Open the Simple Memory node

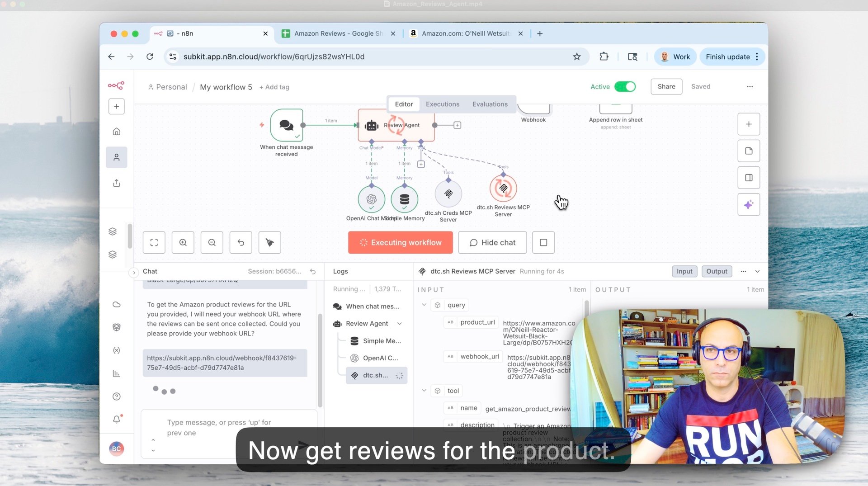coord(404,199)
